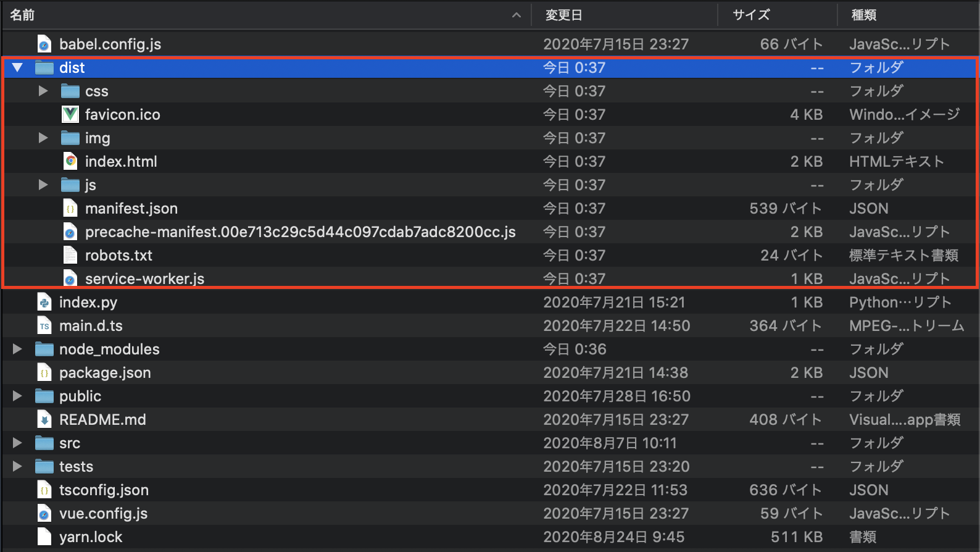Click the 364 バイト size of main.d.ts
980x552 pixels.
pyautogui.click(x=786, y=325)
